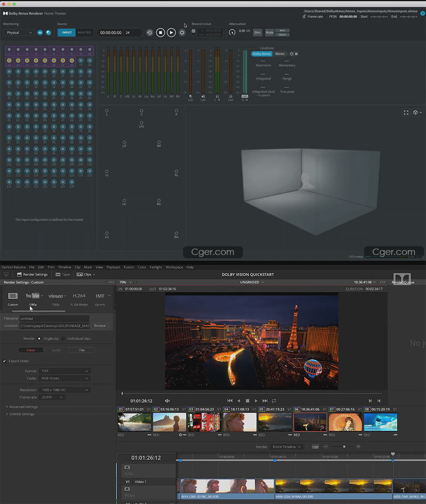Open Render Settings panel options (three dots)

point(111,282)
